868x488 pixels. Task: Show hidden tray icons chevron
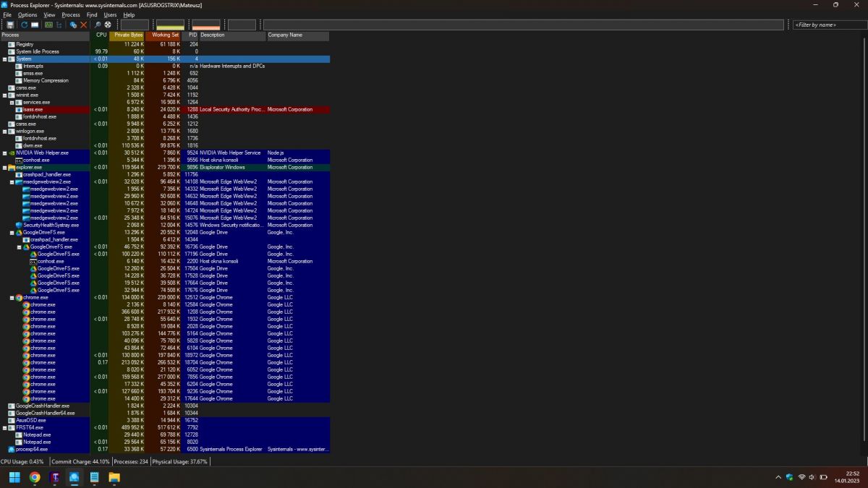point(778,477)
